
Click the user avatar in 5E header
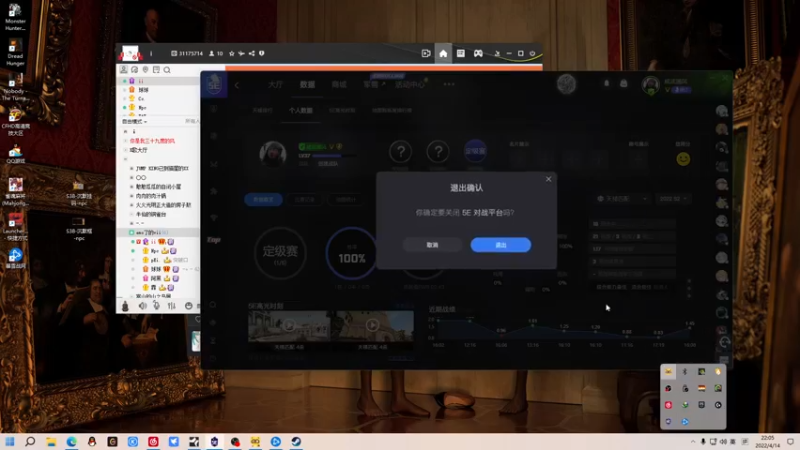coord(651,85)
